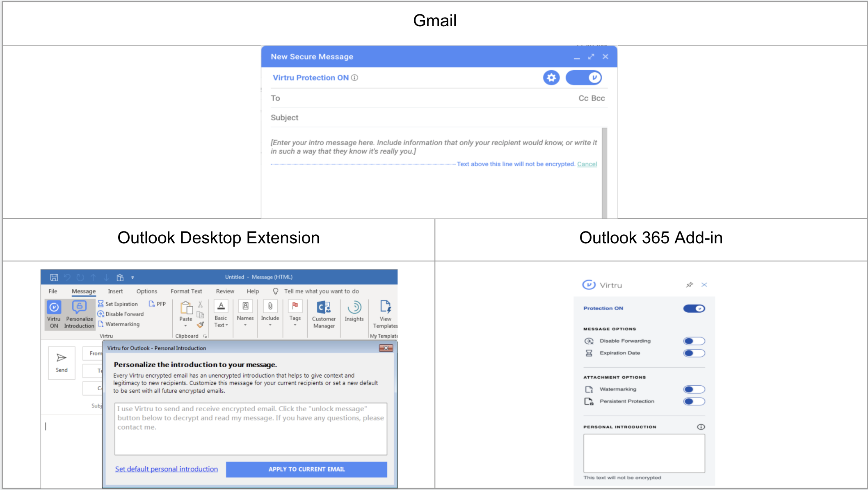Click the add-in Personal Introduction text area
This screenshot has height=490, width=868.
click(644, 453)
